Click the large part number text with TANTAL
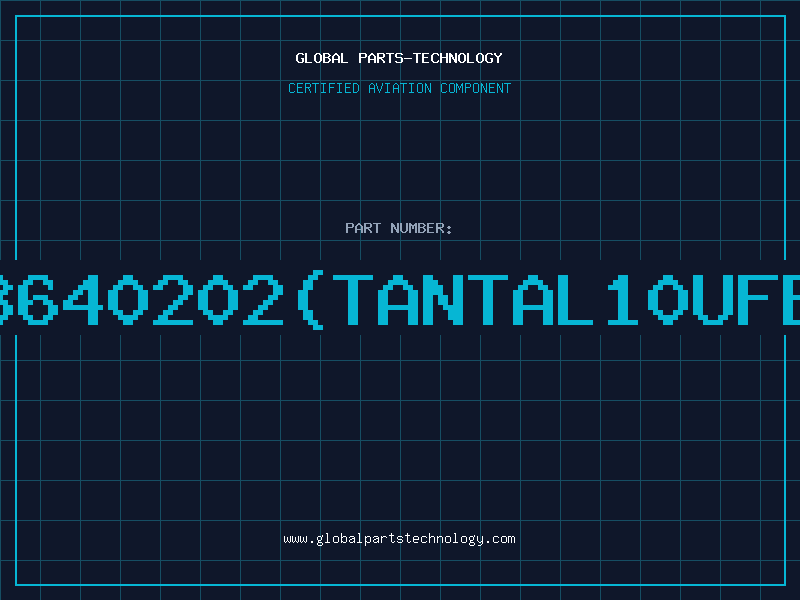Screen dimensions: 800x600 point(400,299)
